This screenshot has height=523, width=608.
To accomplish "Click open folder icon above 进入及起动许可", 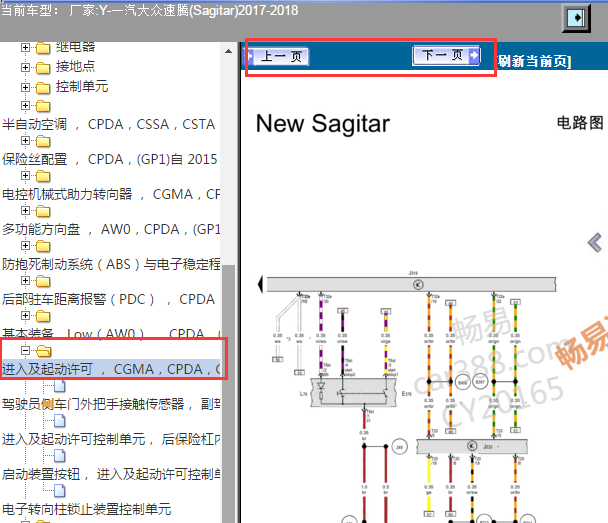I will (43, 351).
